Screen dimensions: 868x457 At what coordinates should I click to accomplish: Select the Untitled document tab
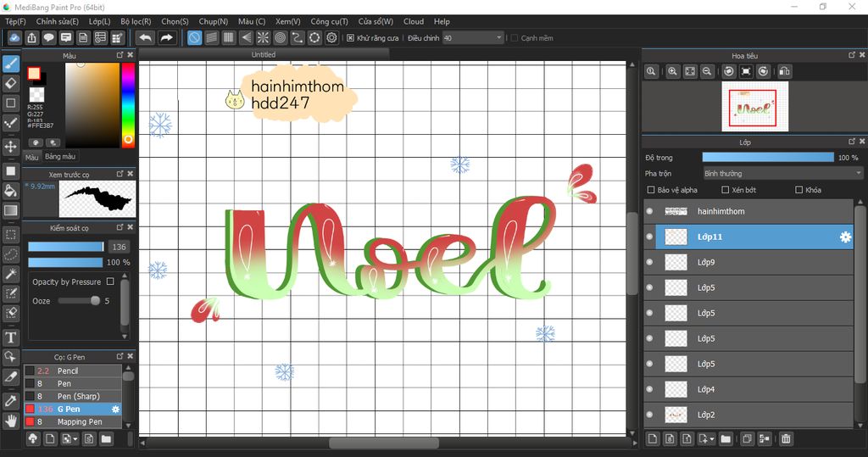click(264, 55)
